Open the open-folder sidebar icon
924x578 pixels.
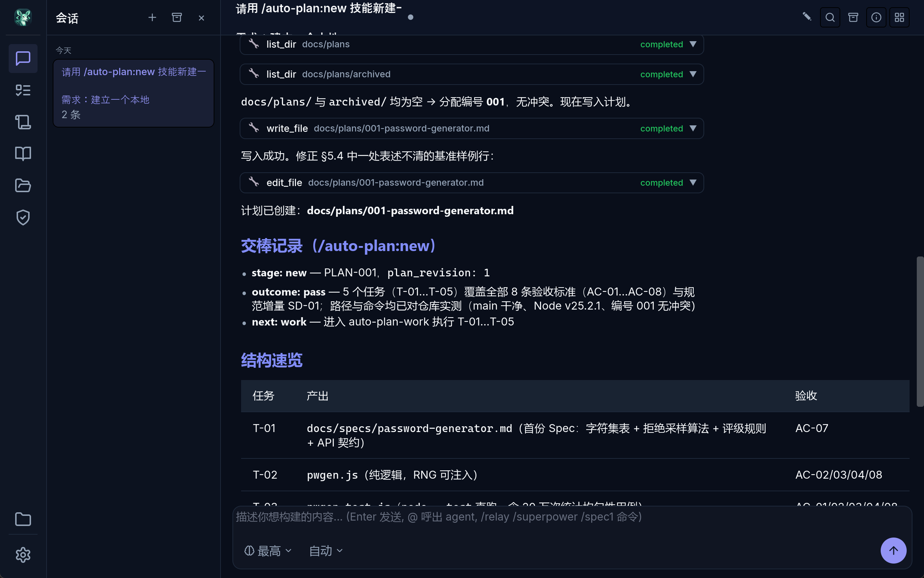point(23,185)
